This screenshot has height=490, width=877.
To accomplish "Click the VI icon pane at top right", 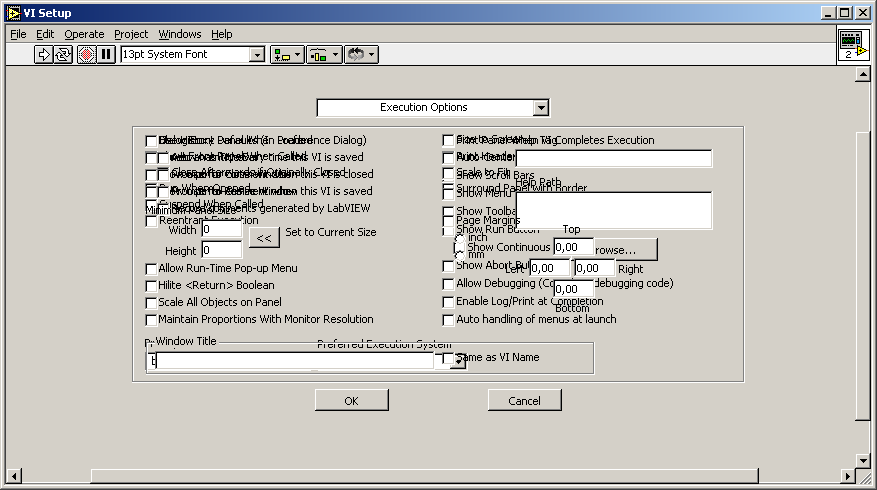I will tap(852, 44).
